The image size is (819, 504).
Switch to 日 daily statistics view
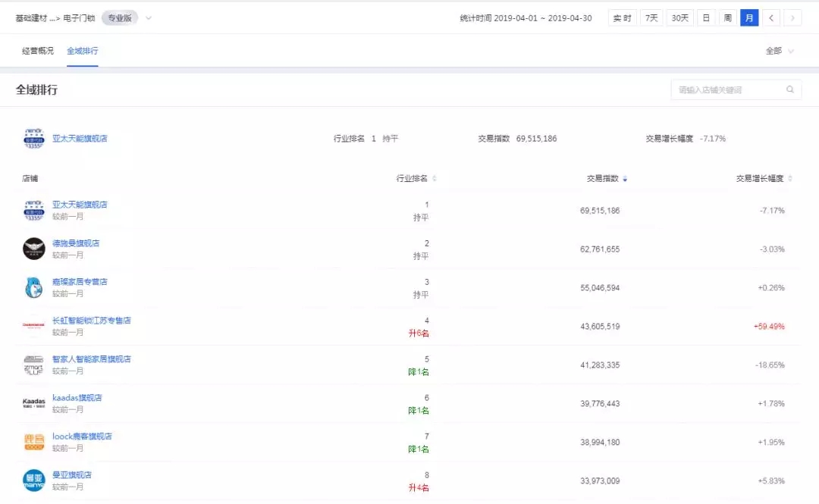click(x=705, y=17)
